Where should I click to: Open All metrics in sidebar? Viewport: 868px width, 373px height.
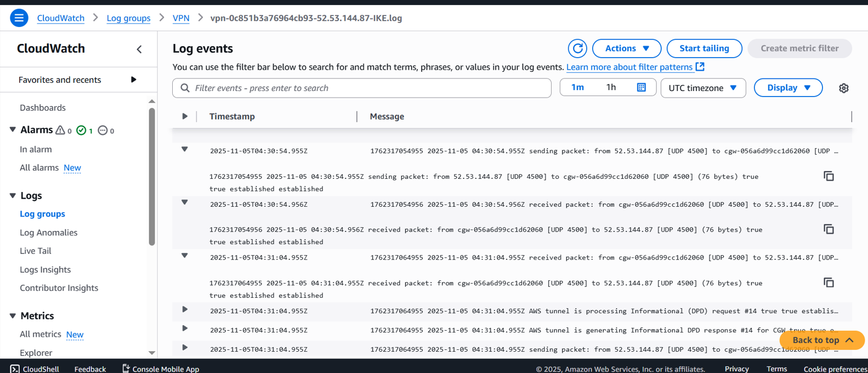coord(40,334)
